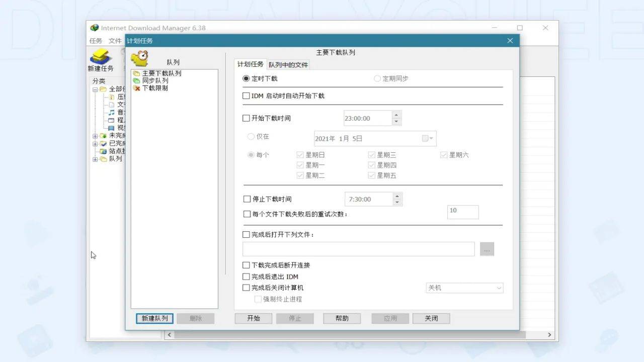Click the alarm clock queue icon in dialog
This screenshot has height=362, width=644.
point(139,58)
